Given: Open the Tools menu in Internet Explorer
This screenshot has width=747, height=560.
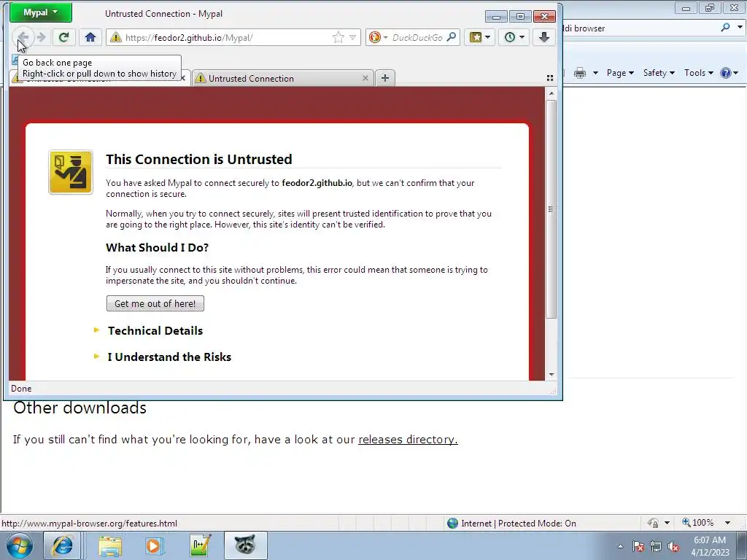Looking at the screenshot, I should (698, 73).
